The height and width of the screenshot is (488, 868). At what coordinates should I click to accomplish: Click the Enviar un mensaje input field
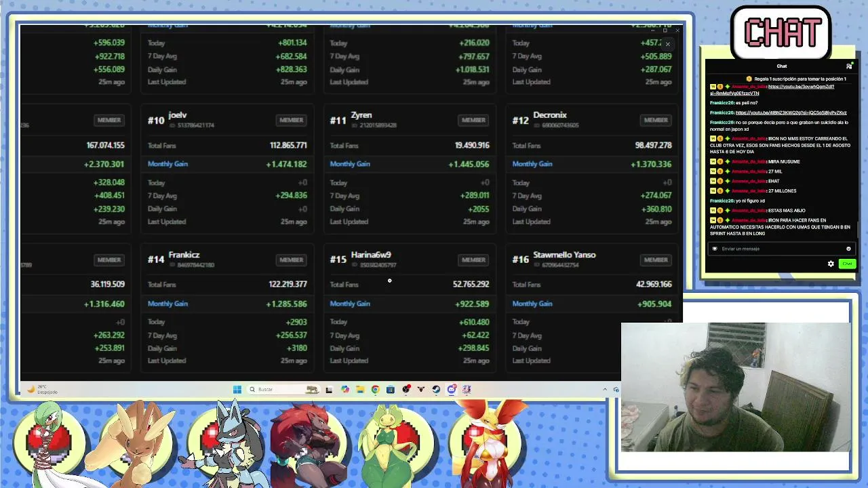click(x=781, y=249)
